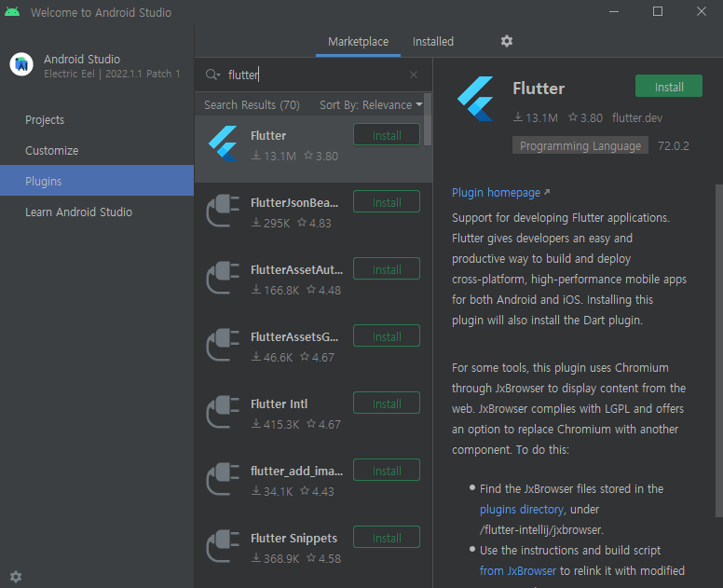This screenshot has height=588, width=723.
Task: Click the plugin description scrollbar
Action: coord(719,350)
